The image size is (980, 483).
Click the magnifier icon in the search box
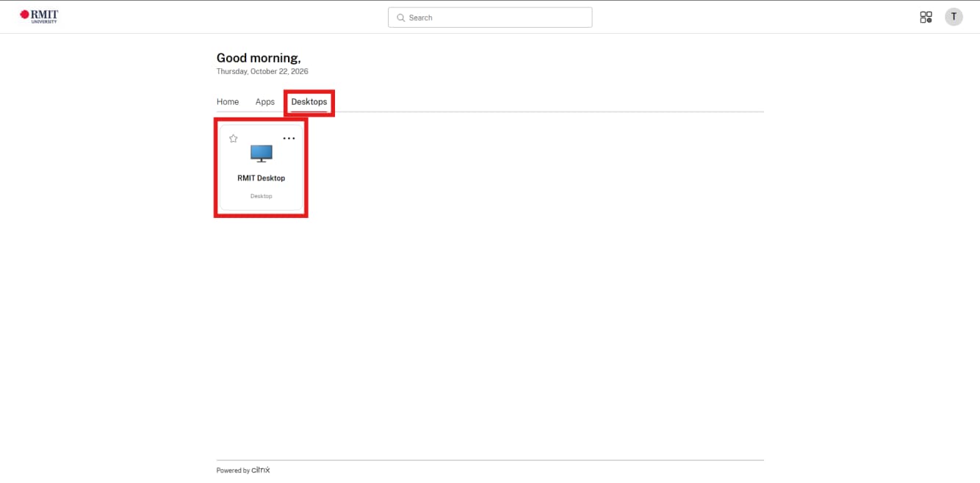pos(400,18)
